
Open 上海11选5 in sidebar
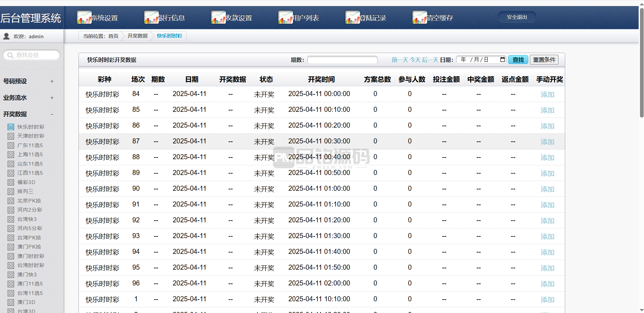[x=30, y=154]
